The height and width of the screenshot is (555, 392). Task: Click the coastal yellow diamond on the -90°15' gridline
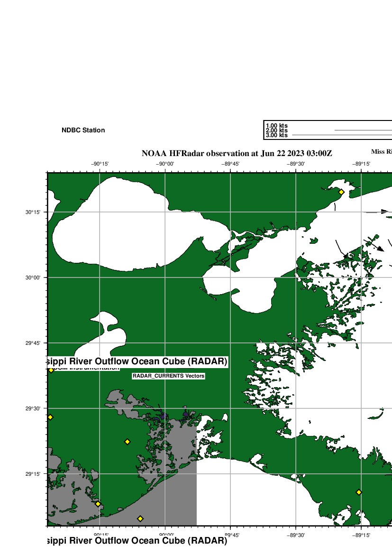[98, 504]
